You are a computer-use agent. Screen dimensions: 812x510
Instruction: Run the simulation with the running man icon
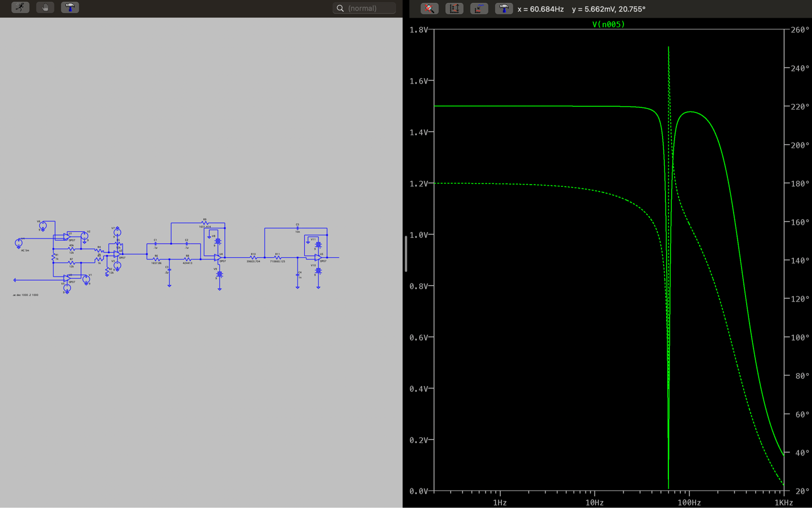(20, 7)
